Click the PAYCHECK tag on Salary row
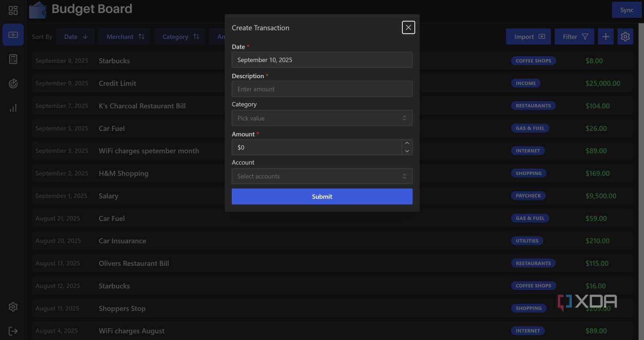 (528, 196)
